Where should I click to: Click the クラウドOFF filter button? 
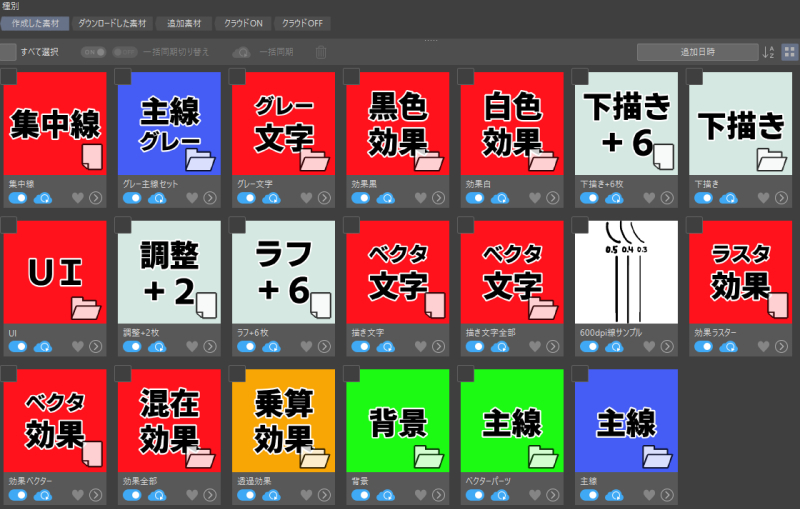pyautogui.click(x=303, y=23)
